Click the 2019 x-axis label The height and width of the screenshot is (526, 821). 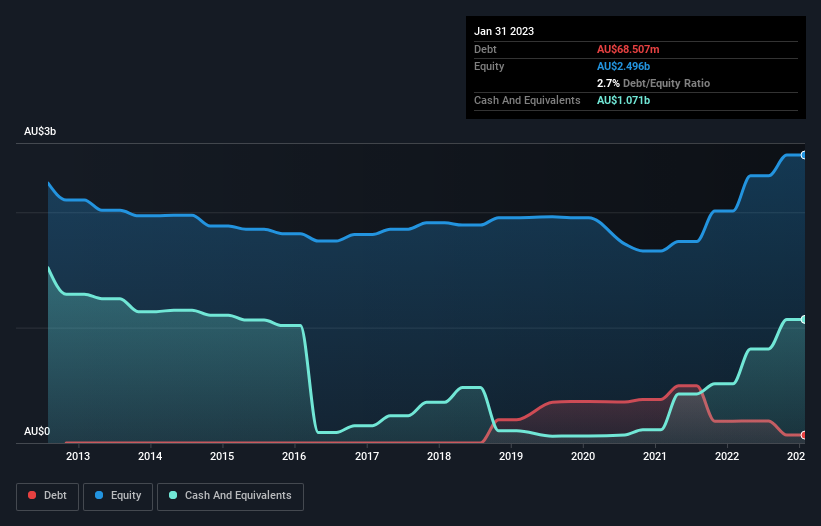pos(511,456)
